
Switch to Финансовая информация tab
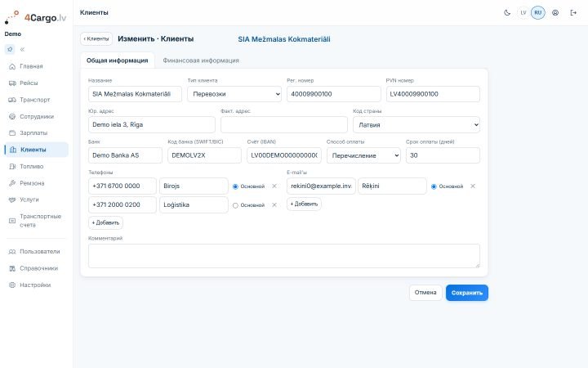coord(201,61)
